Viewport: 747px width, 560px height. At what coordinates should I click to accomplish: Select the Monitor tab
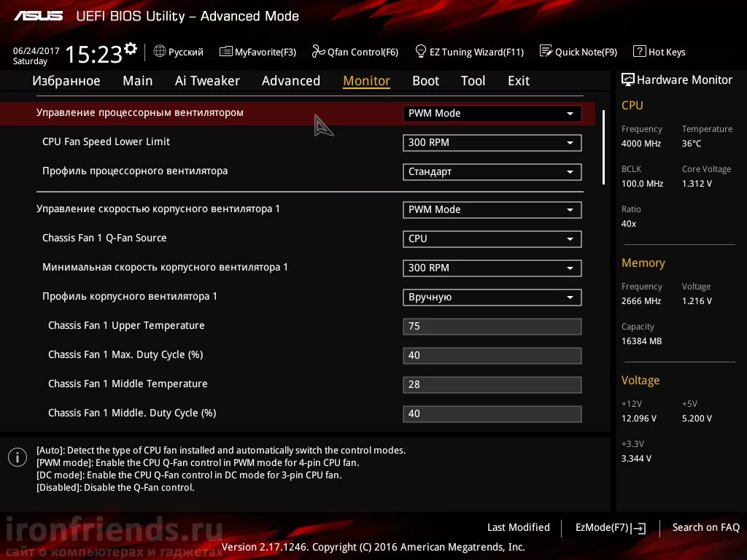point(366,80)
